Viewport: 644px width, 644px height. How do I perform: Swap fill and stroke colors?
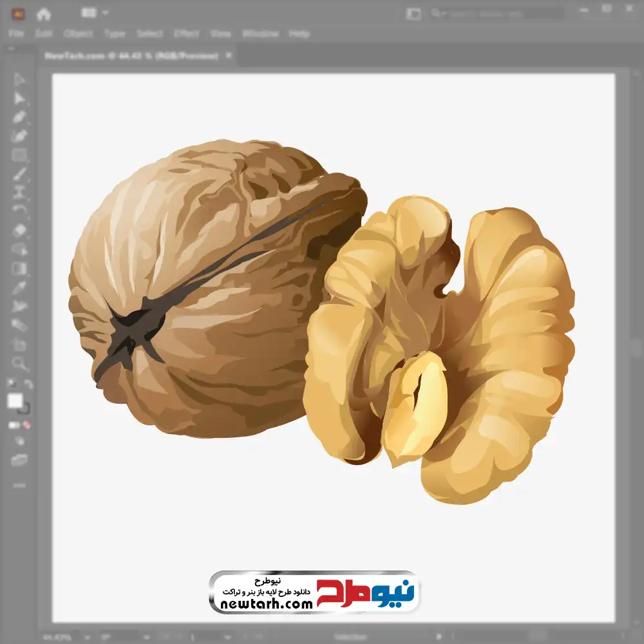coord(28,384)
